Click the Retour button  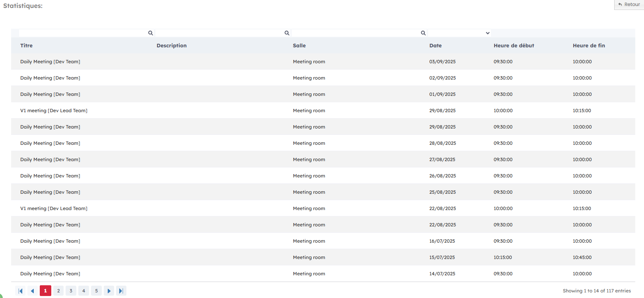[x=629, y=4]
